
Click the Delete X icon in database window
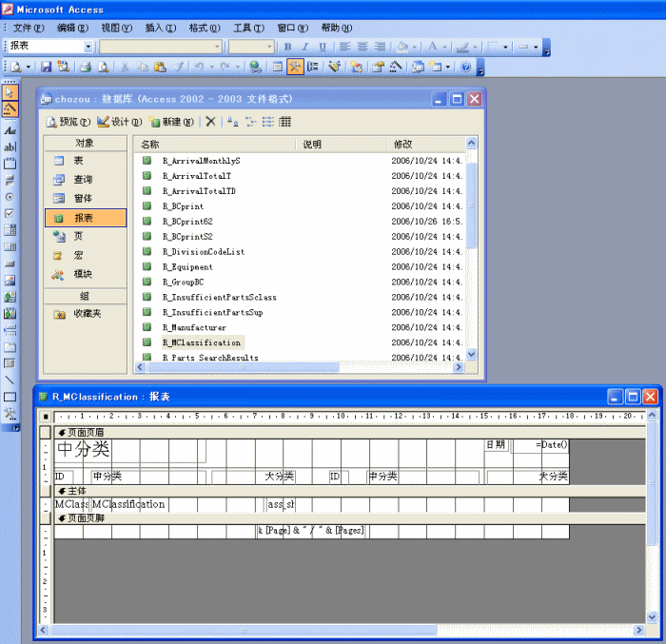(x=210, y=122)
